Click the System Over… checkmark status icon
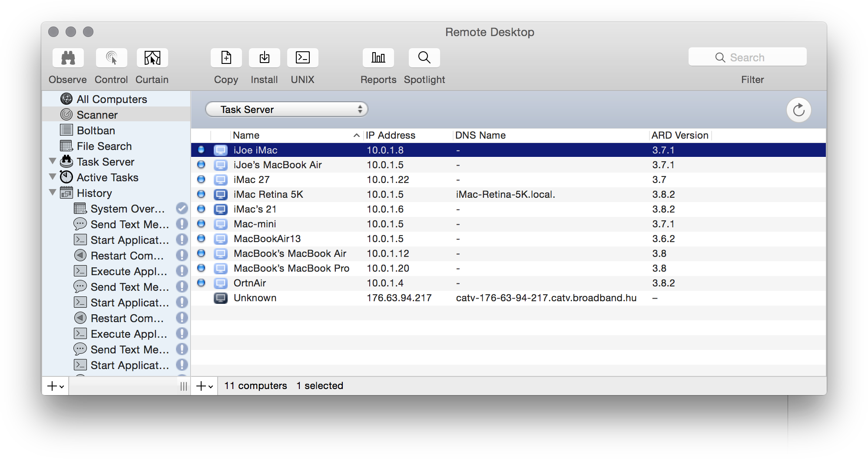 click(182, 209)
